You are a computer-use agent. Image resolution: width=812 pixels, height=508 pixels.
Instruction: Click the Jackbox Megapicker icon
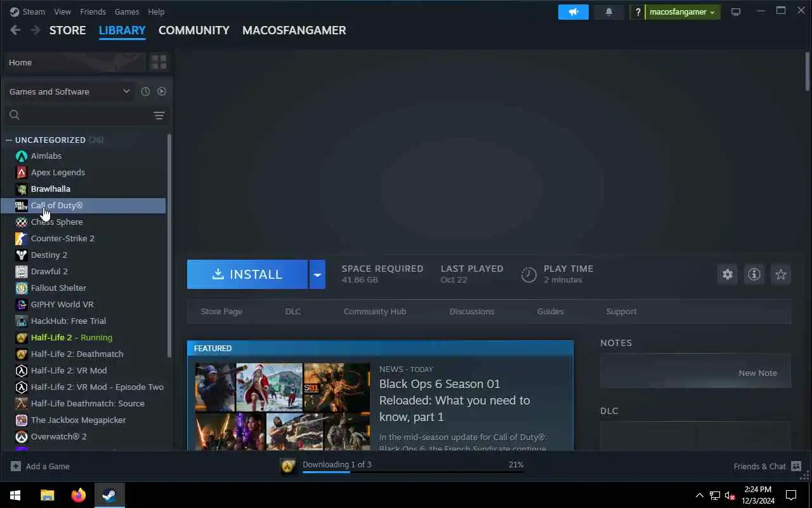pos(22,420)
